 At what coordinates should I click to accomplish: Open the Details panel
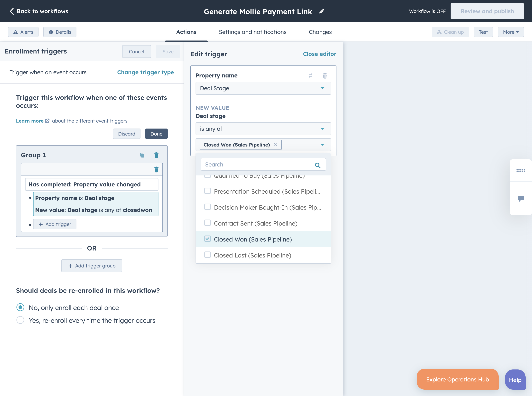[x=60, y=32]
